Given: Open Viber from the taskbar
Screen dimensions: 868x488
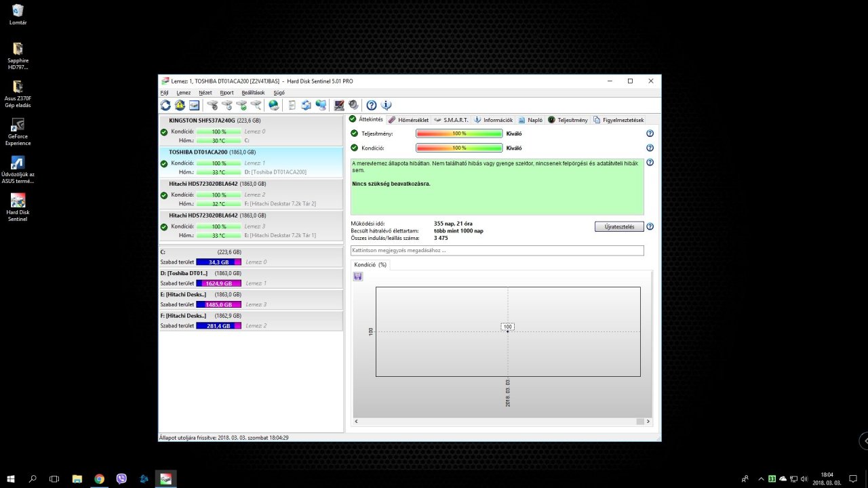Looking at the screenshot, I should (121, 479).
